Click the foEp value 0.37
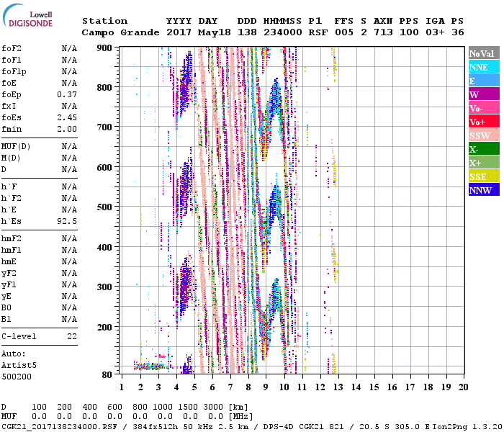 click(67, 94)
